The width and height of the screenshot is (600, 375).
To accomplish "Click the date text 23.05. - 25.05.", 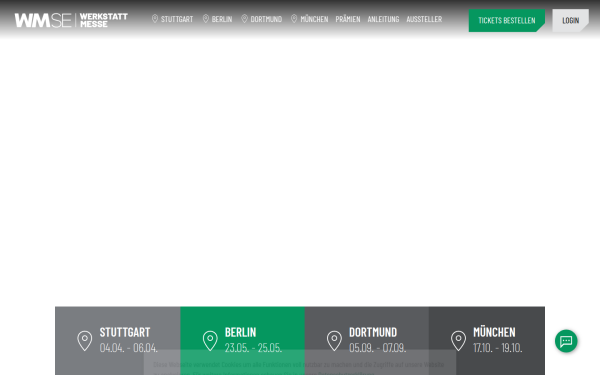I will point(253,348).
